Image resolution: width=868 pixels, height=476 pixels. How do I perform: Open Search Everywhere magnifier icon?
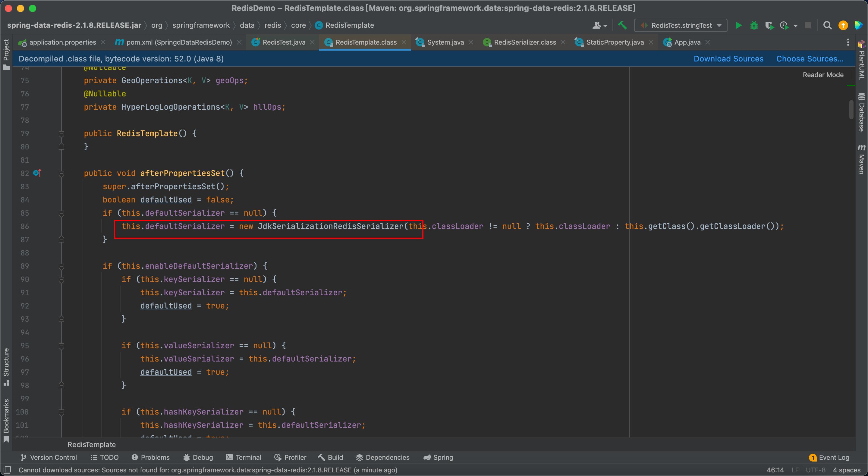pos(827,26)
